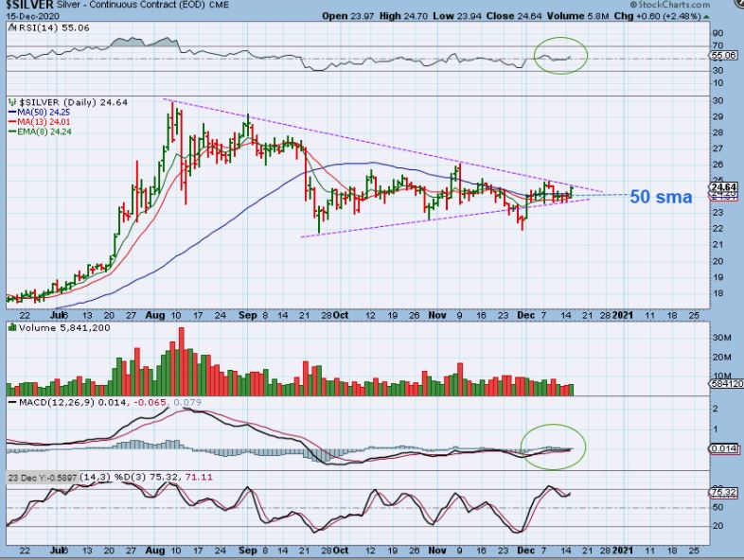Click the Close 24.64 header value

(x=514, y=16)
